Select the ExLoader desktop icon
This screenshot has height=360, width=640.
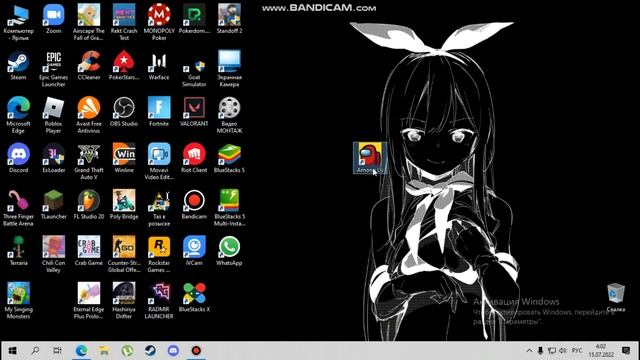[53, 159]
